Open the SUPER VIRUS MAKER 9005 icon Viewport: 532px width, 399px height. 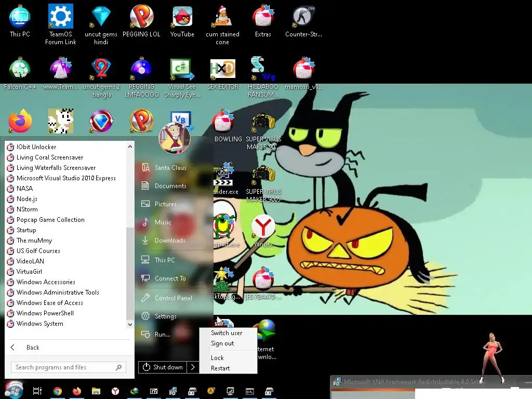tap(263, 183)
